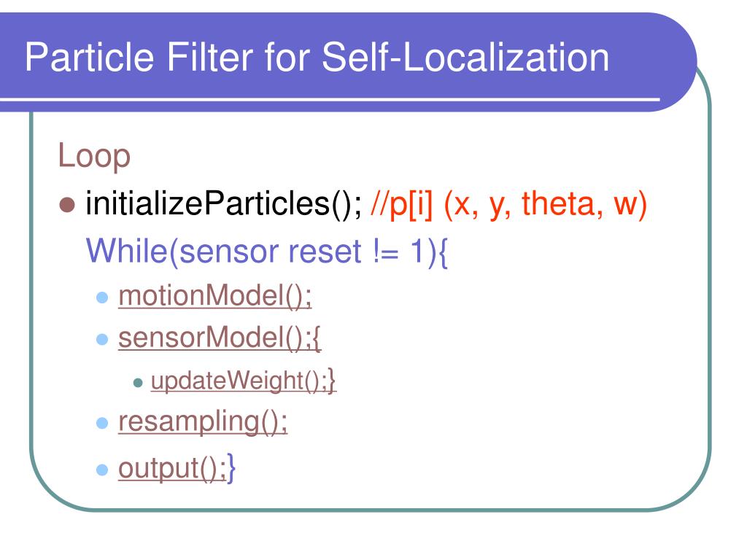Open the resampling(); hyperlink
The height and width of the screenshot is (560, 747).
[x=203, y=422]
